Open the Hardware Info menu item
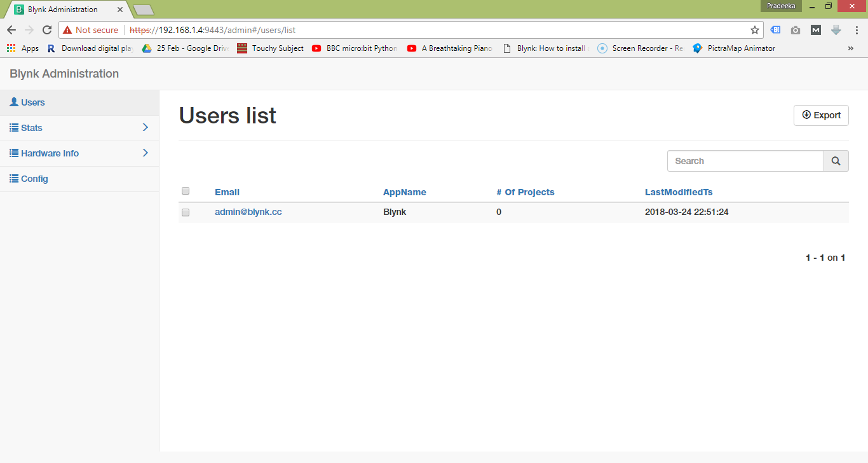 click(x=79, y=153)
